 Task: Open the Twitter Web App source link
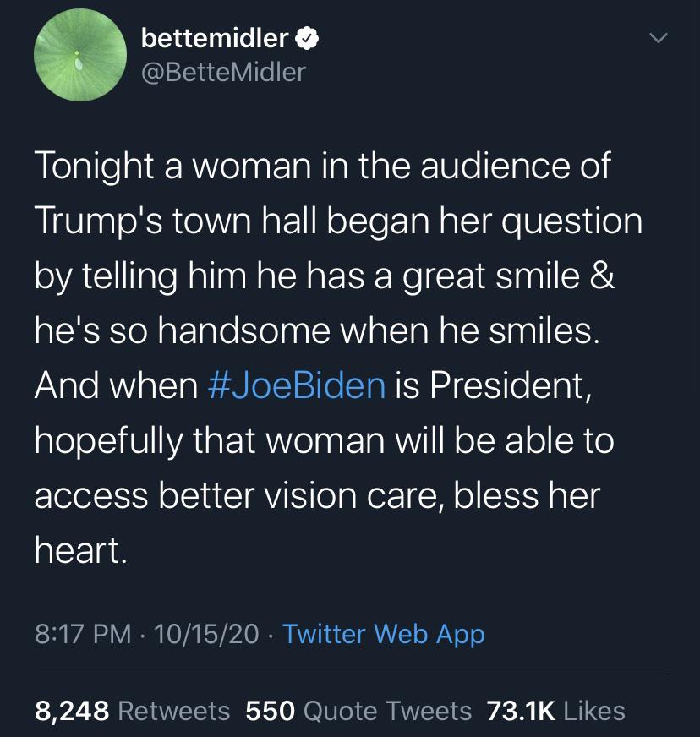[383, 633]
